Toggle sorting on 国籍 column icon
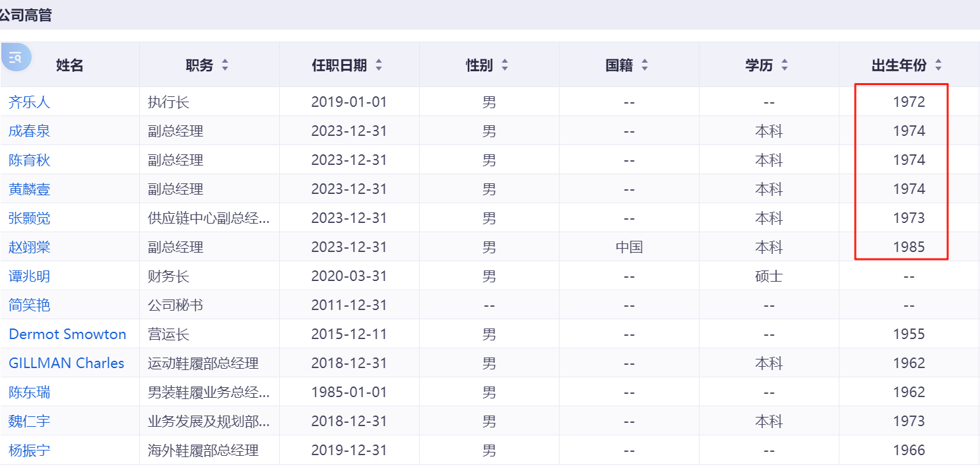This screenshot has height=469, width=980. [645, 65]
